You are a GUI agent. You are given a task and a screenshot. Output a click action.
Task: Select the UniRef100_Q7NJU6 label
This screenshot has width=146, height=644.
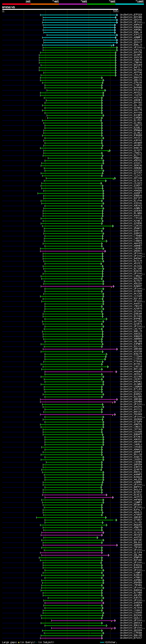(x=131, y=82)
